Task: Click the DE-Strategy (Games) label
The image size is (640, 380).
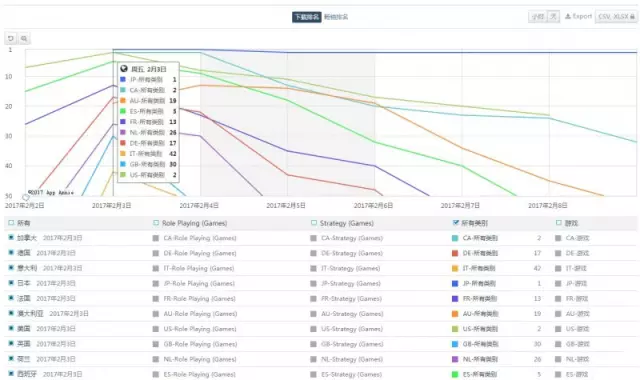Action: (x=352, y=253)
